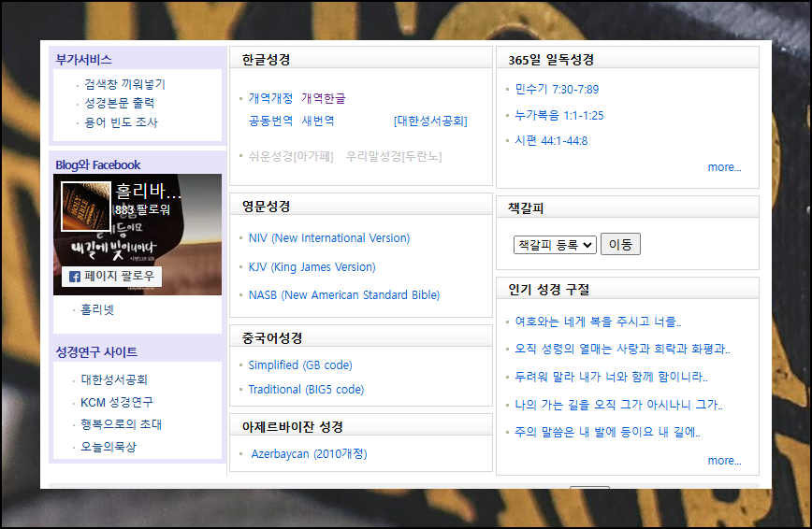The width and height of the screenshot is (812, 529).
Task: Open NIV (New International Version)
Action: pyautogui.click(x=329, y=238)
